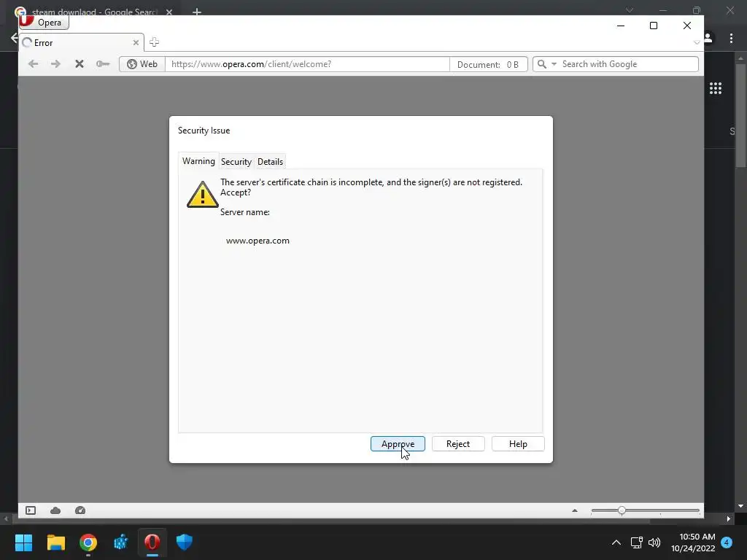Toggle Opera Turbo speed icon
Viewport: 747px width, 560px height.
[80, 510]
